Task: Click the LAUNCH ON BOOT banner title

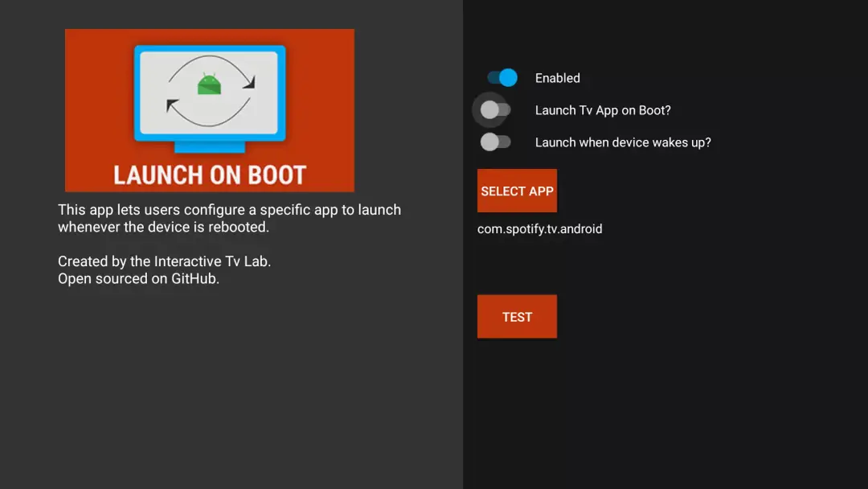Action: (210, 175)
